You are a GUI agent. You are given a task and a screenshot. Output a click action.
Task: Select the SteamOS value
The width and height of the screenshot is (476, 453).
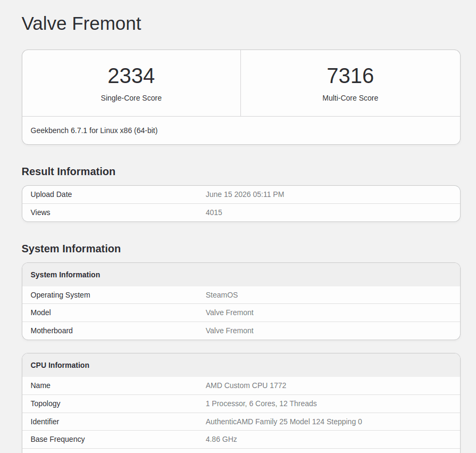click(222, 295)
